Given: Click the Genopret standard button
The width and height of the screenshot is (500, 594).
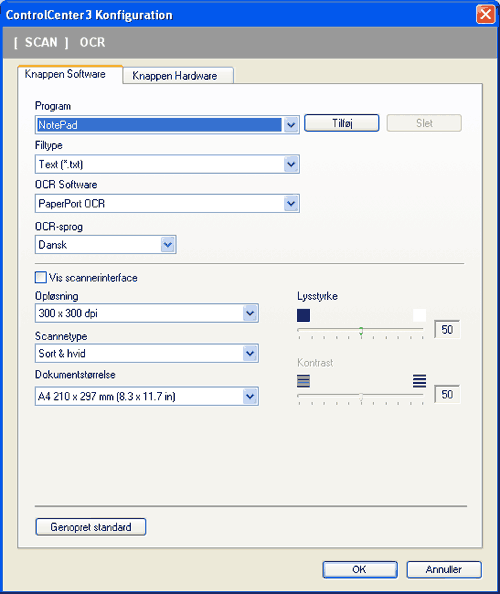Looking at the screenshot, I should pyautogui.click(x=91, y=527).
